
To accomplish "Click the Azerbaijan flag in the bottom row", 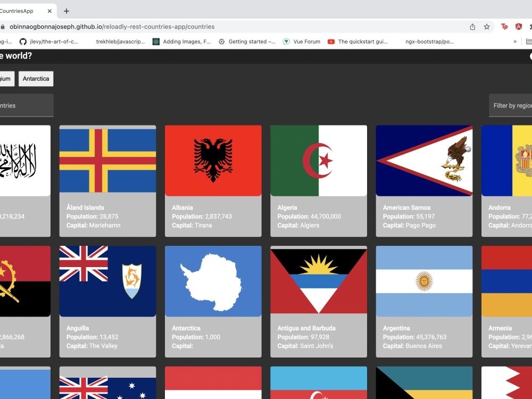I will 319,383.
